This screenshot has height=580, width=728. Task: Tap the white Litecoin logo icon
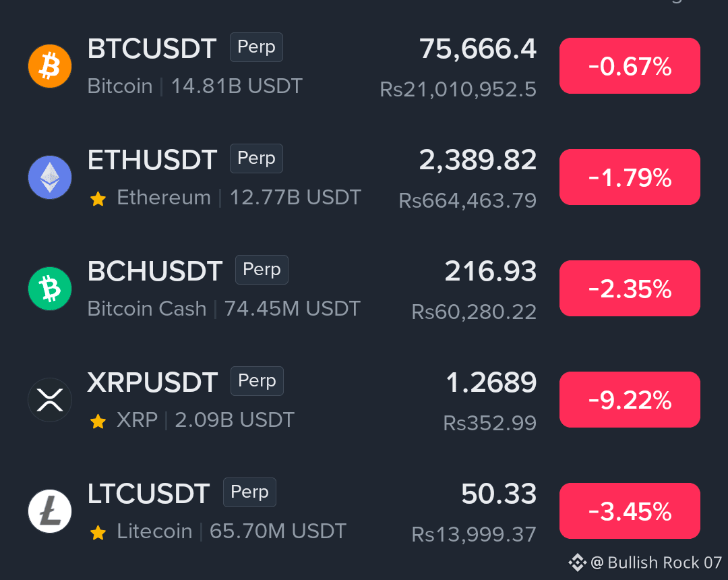click(50, 511)
